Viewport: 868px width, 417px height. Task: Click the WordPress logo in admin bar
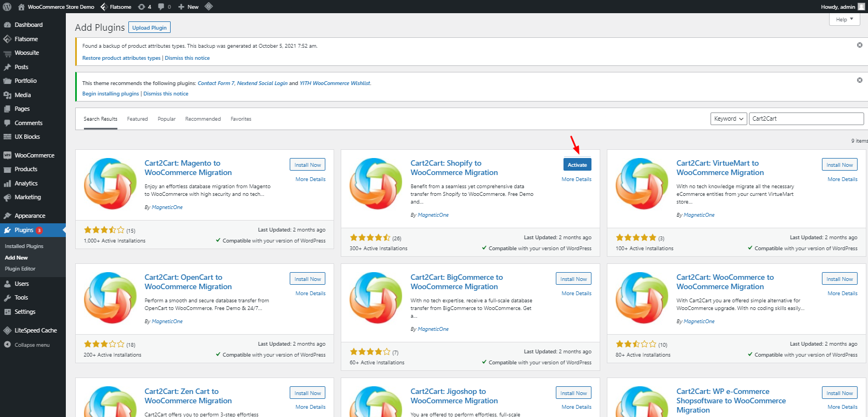click(7, 7)
